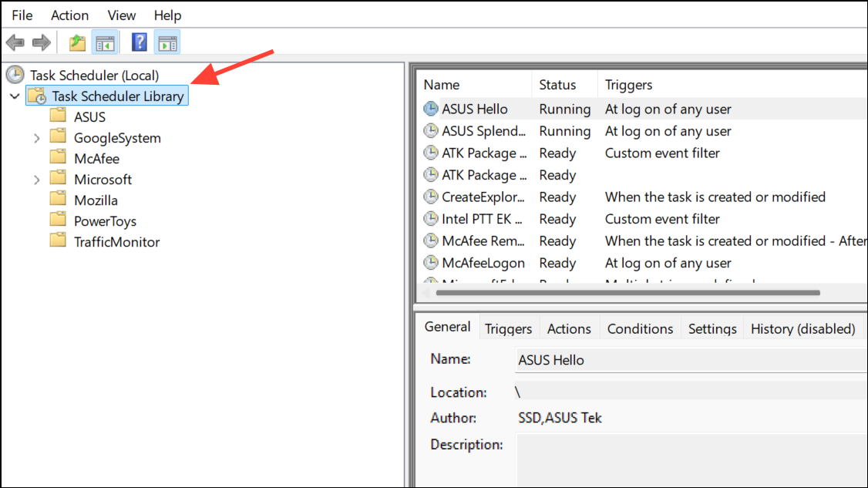The height and width of the screenshot is (488, 868).
Task: Switch to the History (disabled) tab
Action: pyautogui.click(x=802, y=329)
